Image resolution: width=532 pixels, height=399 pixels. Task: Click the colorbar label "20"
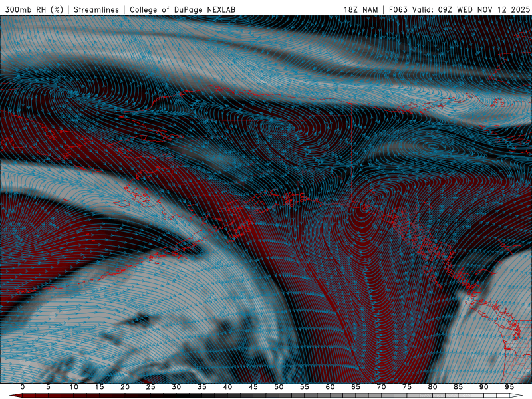tap(125, 387)
